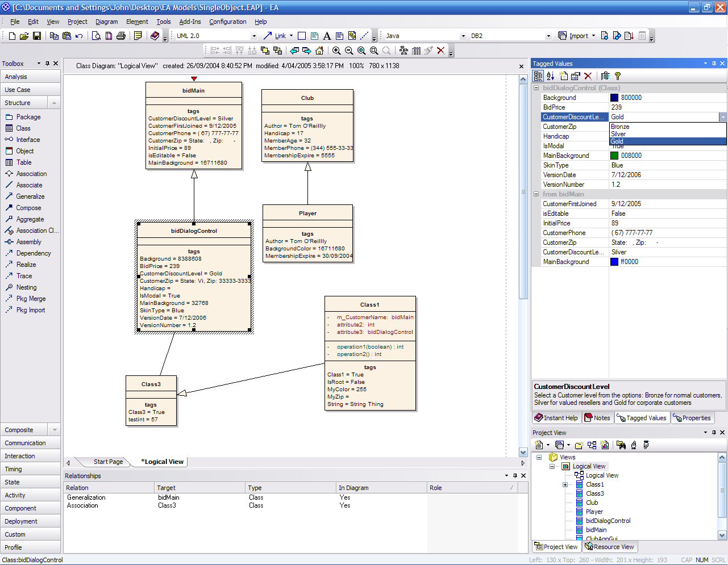Screen dimensions: 728x565
Task: Click the hierarchy layout icon in diagram toolbar
Action: [403, 51]
